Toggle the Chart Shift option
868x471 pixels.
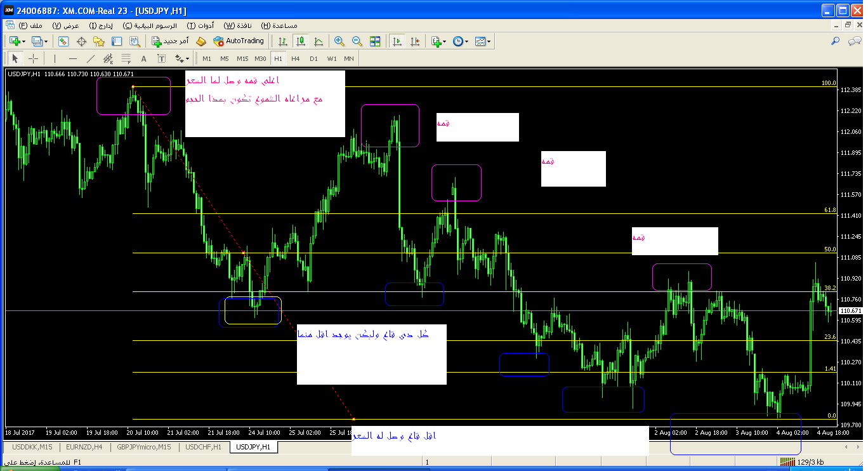click(415, 41)
